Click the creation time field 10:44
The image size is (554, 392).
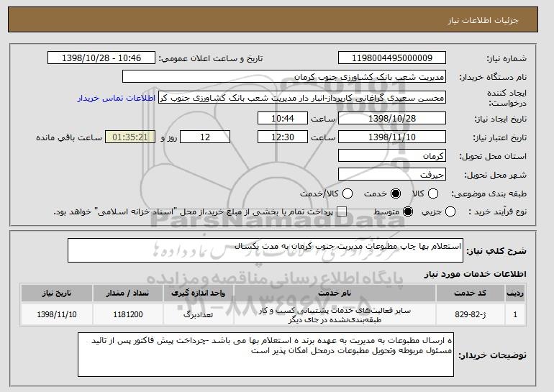pos(283,118)
